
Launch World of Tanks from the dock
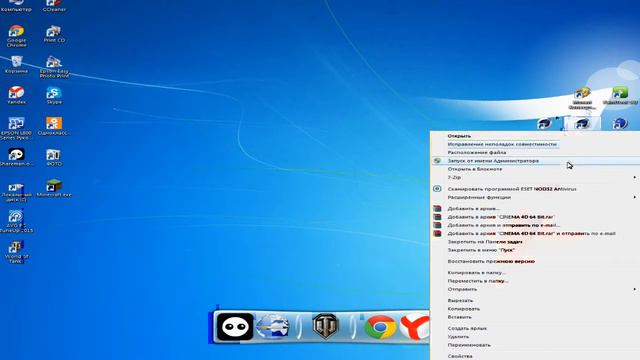(325, 326)
